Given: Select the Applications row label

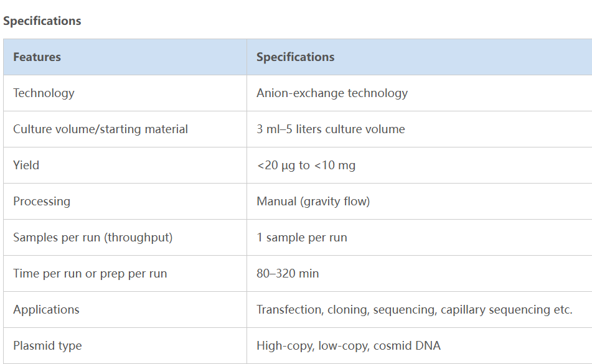Looking at the screenshot, I should point(46,310).
